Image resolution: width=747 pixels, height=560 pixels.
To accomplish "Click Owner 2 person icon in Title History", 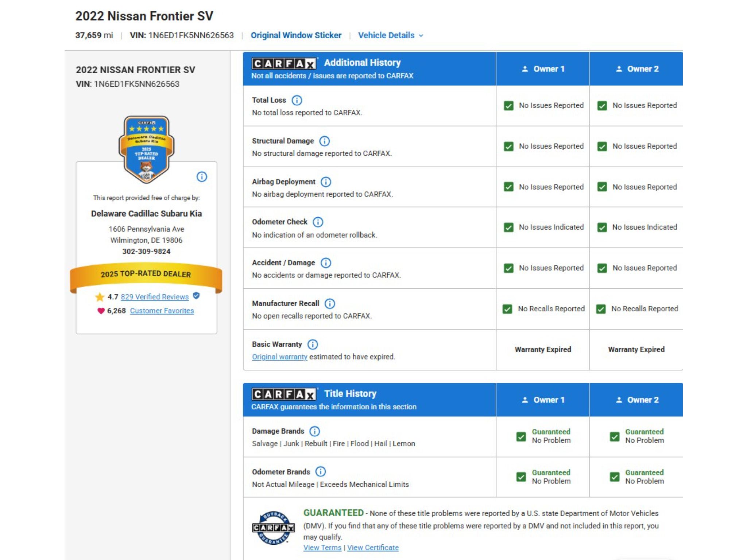I will (619, 400).
